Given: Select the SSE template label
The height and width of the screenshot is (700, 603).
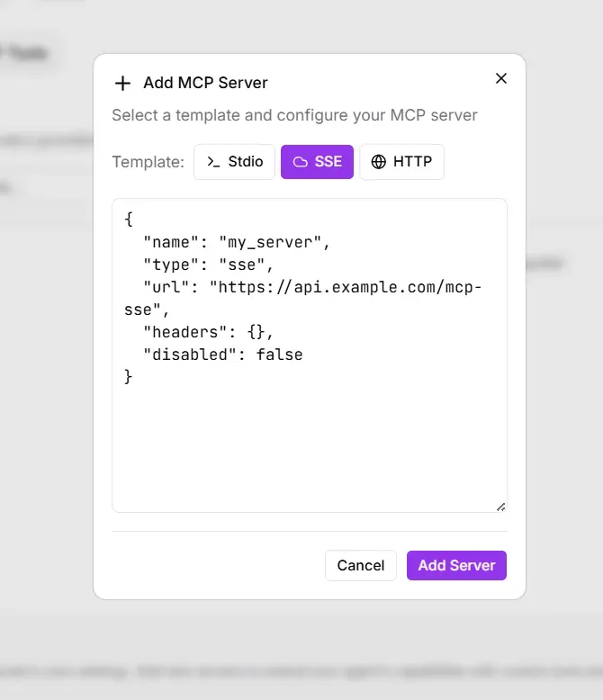Looking at the screenshot, I should point(328,162).
